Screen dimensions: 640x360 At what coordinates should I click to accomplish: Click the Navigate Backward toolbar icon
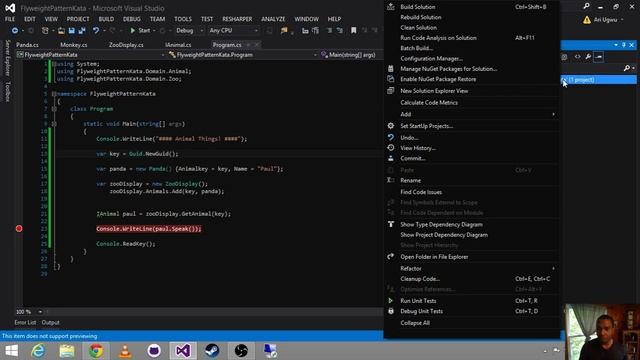pos(15,31)
